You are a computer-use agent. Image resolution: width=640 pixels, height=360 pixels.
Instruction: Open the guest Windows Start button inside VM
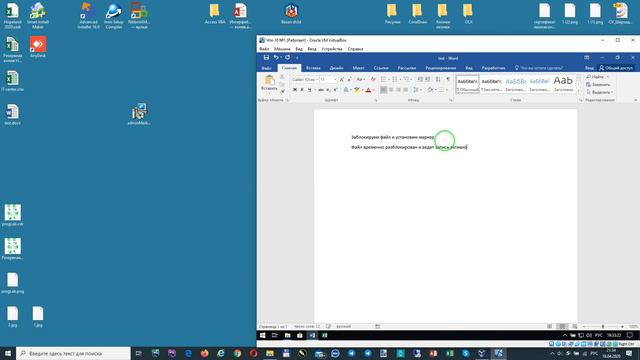(x=263, y=336)
